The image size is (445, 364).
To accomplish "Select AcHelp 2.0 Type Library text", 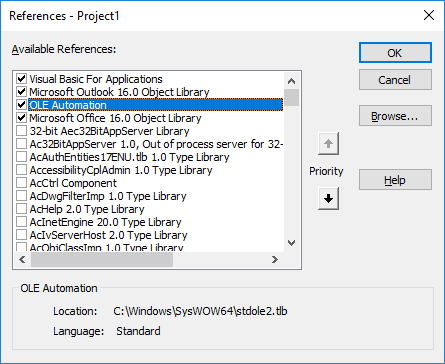I will 87,209.
